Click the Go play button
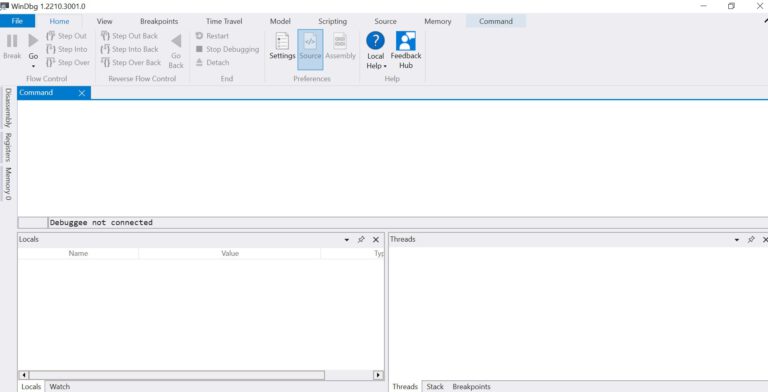The width and height of the screenshot is (768, 392). tap(33, 41)
